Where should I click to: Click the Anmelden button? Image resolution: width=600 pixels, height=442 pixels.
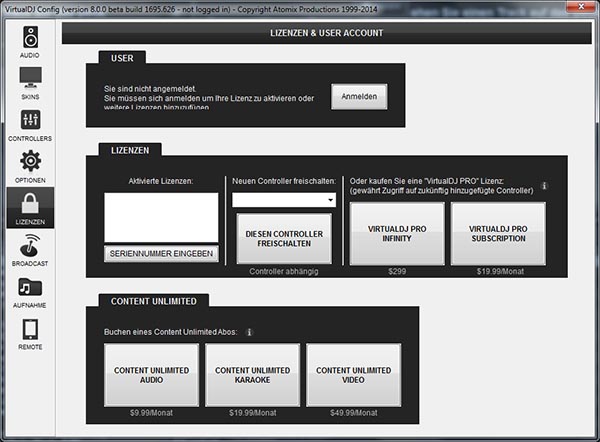359,97
